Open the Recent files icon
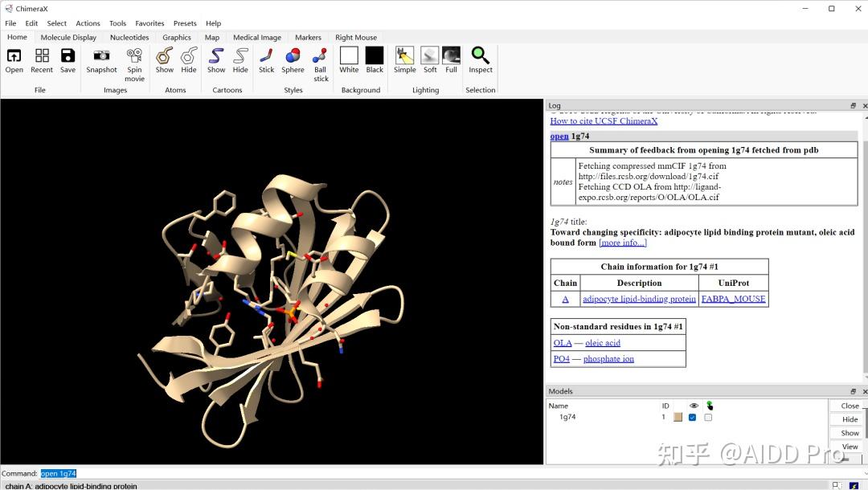The image size is (868, 490). [42, 56]
